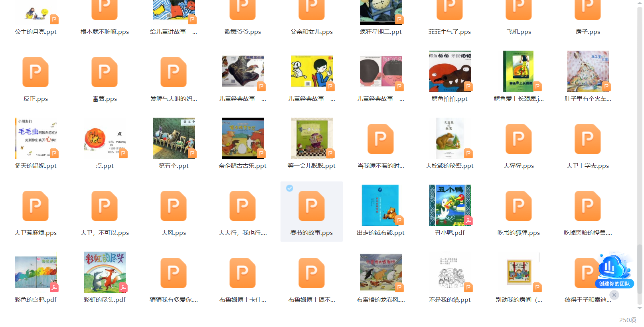The height and width of the screenshot is (327, 644).
Task: Open the 大风.pps presentation icon
Action: tap(174, 206)
